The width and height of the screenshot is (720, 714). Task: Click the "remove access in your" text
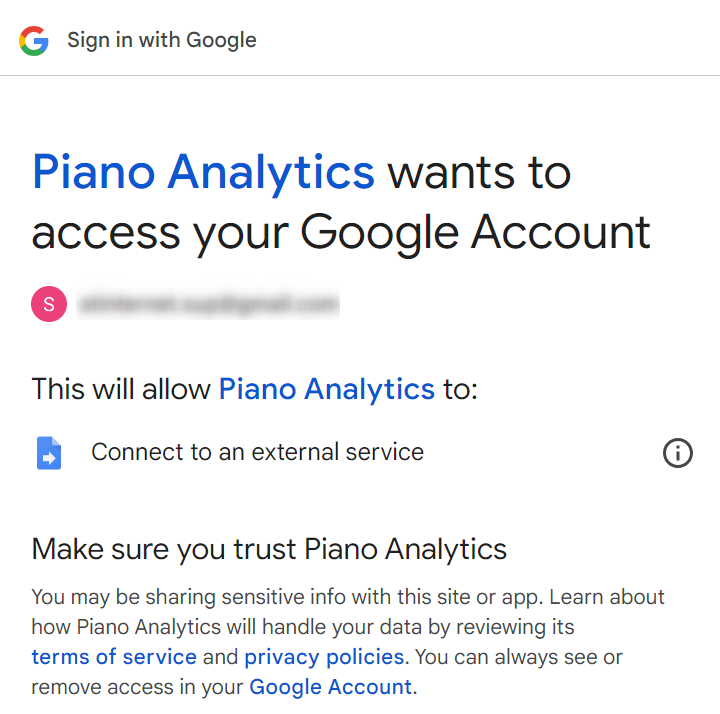(137, 687)
